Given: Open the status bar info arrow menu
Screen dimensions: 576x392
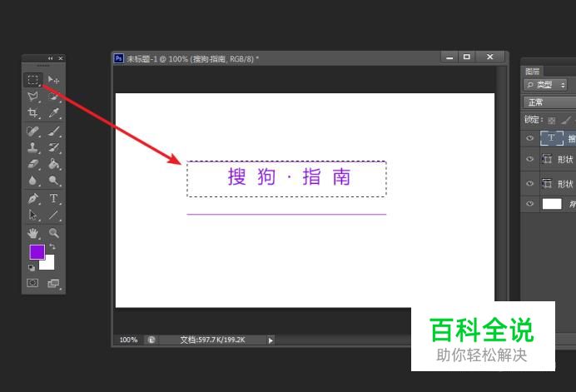Looking at the screenshot, I should pyautogui.click(x=271, y=340).
